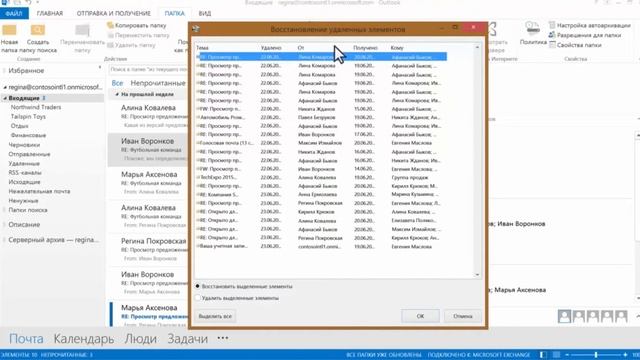The image size is (640, 360).
Task: Go to Календарь in navigation bar
Action: point(84,339)
